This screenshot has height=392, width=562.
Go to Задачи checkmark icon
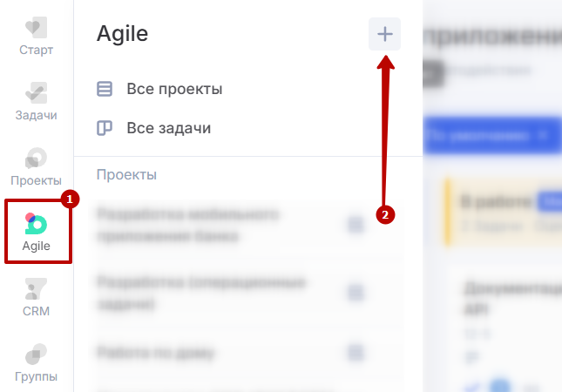(x=37, y=95)
